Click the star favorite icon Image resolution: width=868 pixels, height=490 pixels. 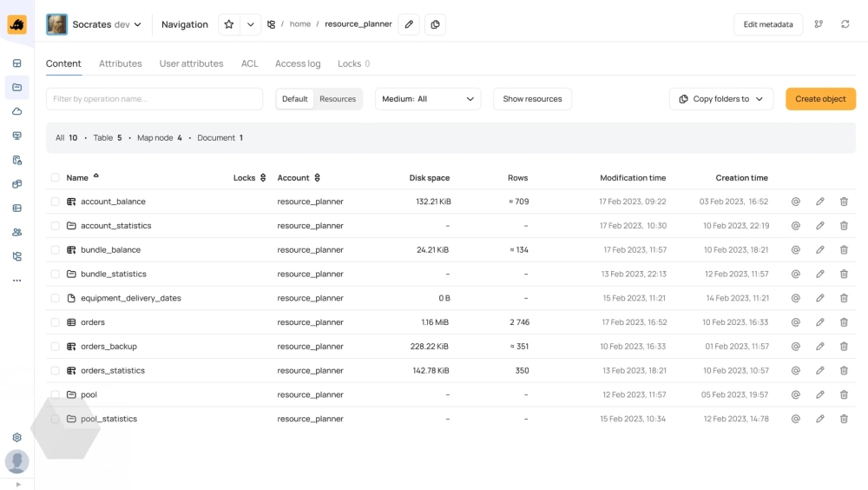(229, 24)
